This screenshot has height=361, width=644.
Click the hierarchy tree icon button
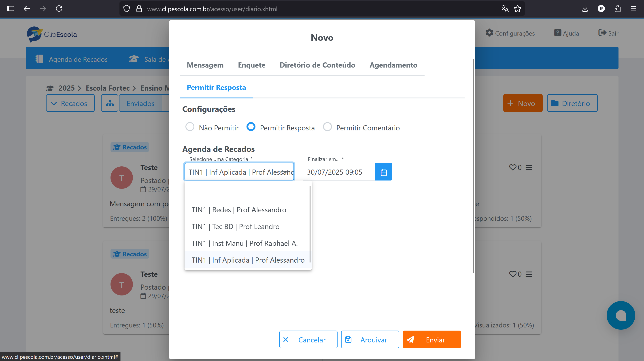pos(110,103)
